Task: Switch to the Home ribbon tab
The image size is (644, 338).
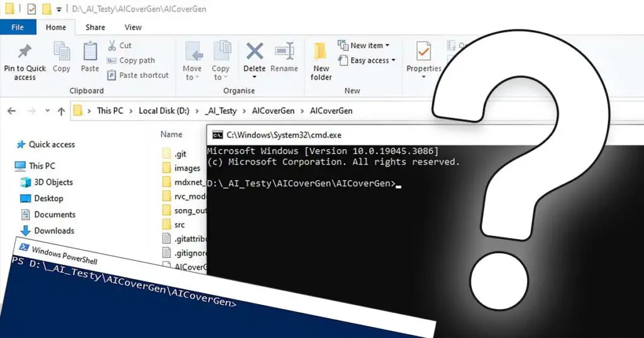Action: point(56,27)
